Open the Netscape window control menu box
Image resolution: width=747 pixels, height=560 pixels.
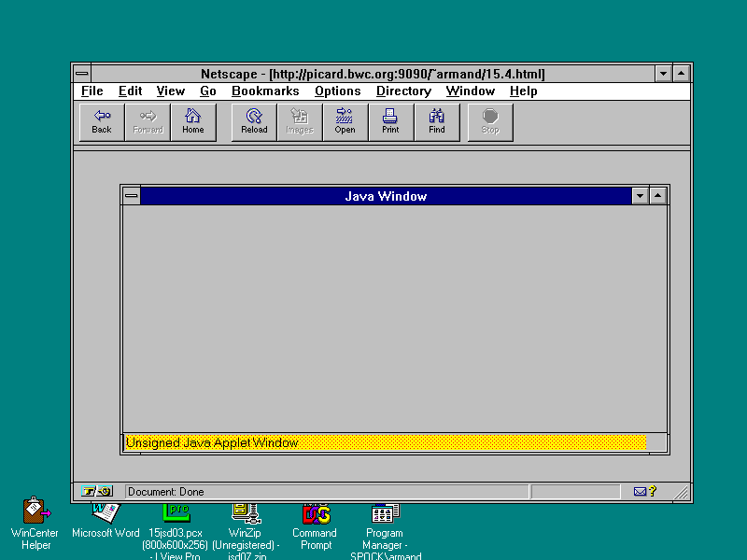82,74
